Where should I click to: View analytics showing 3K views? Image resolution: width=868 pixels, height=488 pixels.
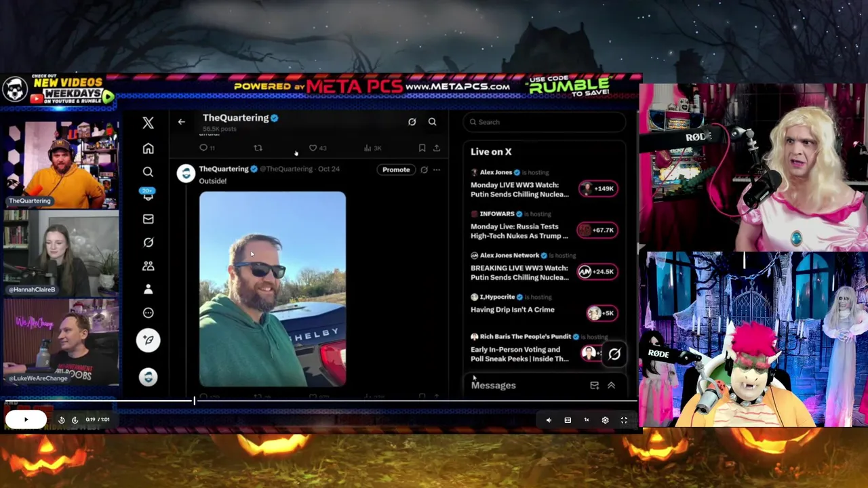pyautogui.click(x=372, y=148)
